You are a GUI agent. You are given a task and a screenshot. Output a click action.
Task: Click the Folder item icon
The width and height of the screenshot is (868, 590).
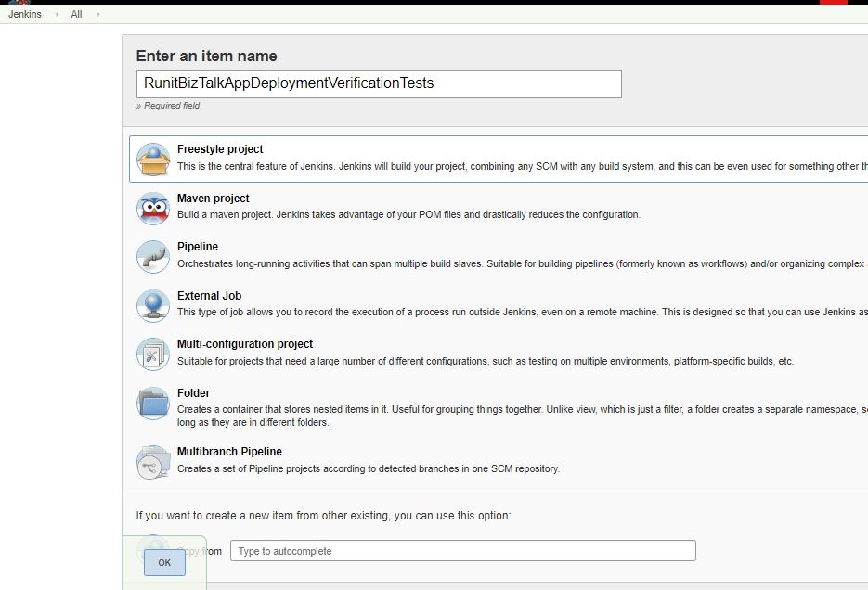tap(153, 404)
